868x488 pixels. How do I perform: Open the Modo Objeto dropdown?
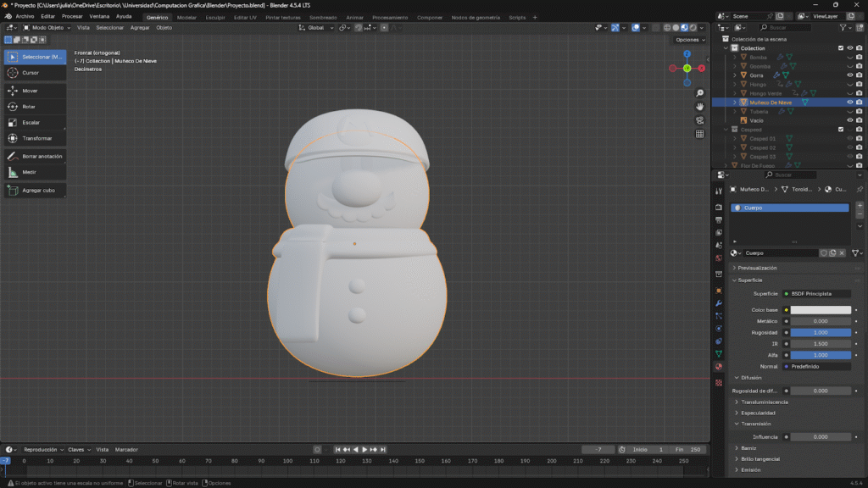coord(47,27)
